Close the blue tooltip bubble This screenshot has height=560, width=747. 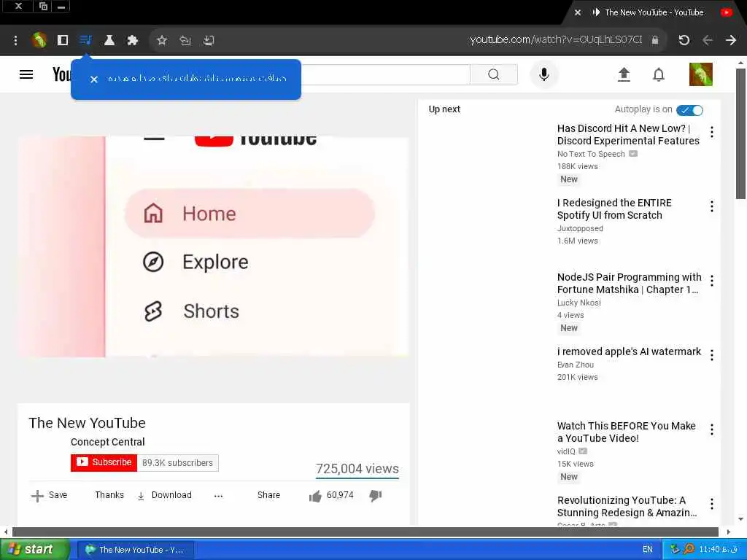pos(94,79)
